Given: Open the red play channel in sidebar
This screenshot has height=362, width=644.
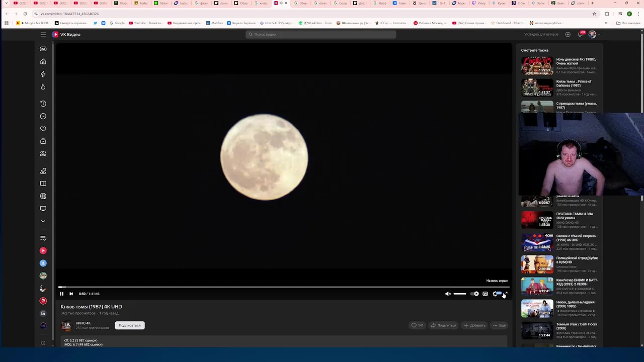Looking at the screenshot, I should click(x=43, y=250).
